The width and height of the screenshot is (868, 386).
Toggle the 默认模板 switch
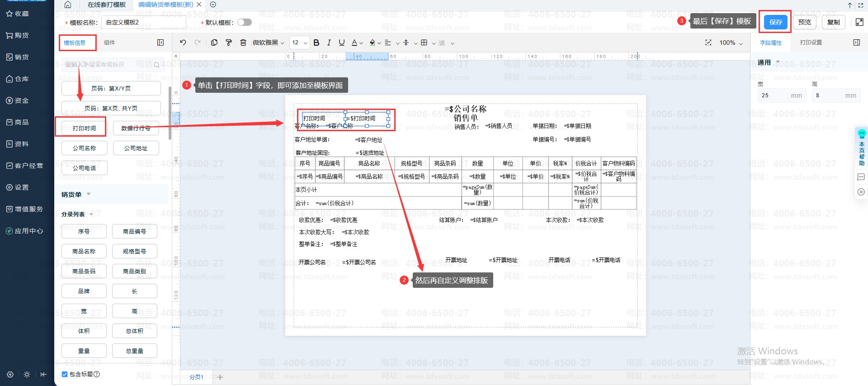coord(245,22)
